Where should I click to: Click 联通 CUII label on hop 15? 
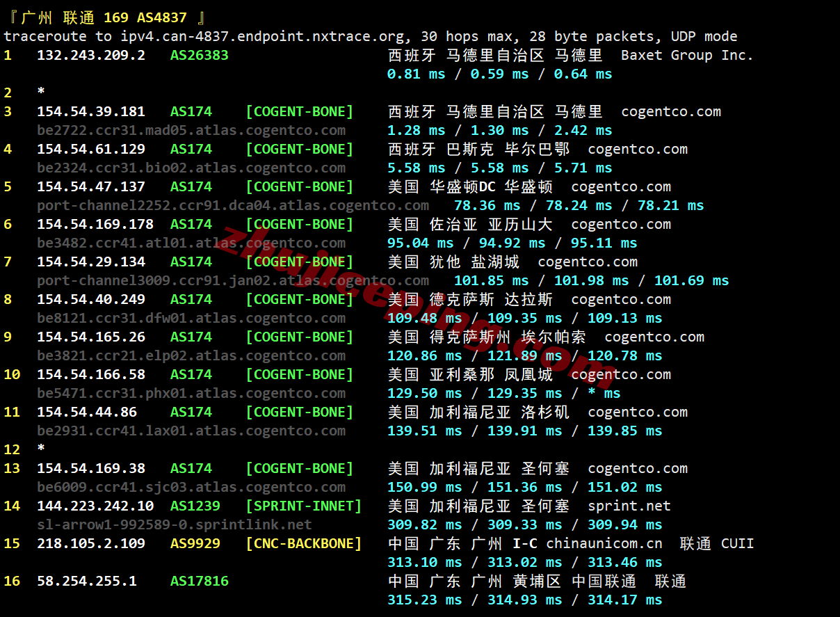(x=717, y=543)
